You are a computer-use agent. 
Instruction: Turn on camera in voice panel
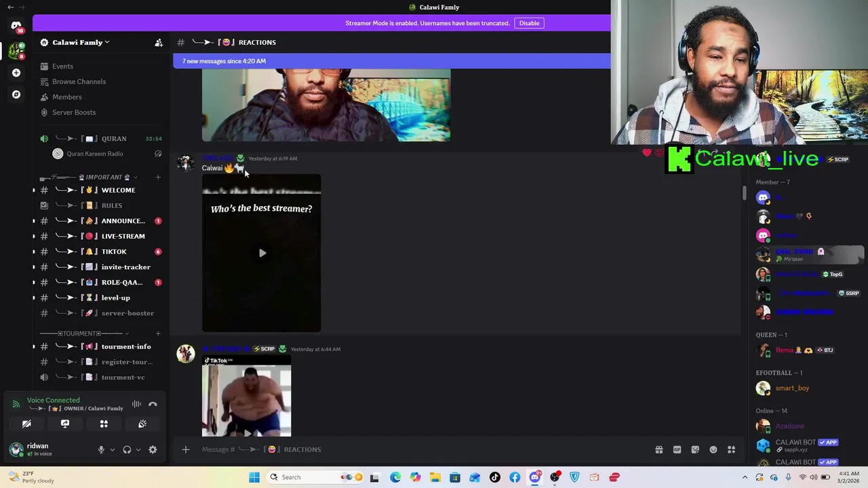(x=26, y=424)
